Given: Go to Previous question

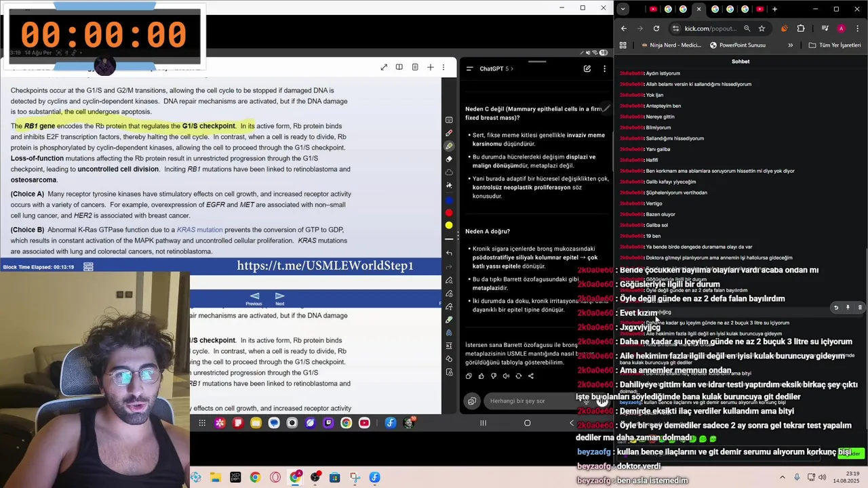Looking at the screenshot, I should pos(254,299).
